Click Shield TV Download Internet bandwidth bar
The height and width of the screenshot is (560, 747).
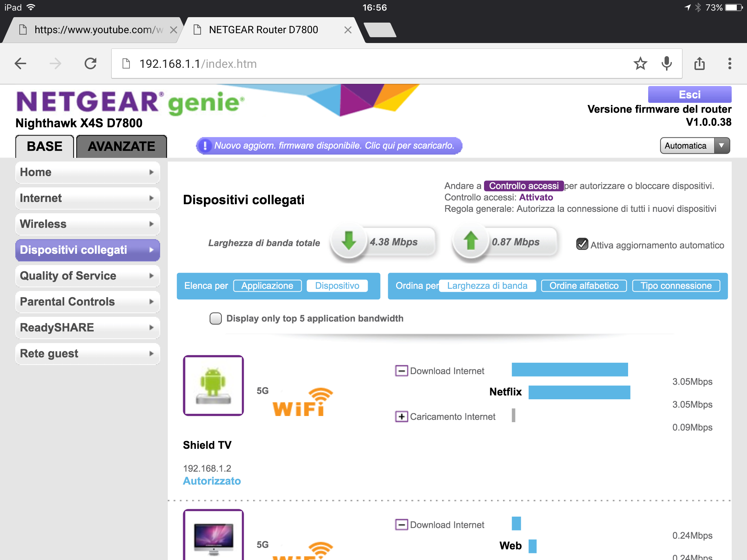(570, 369)
